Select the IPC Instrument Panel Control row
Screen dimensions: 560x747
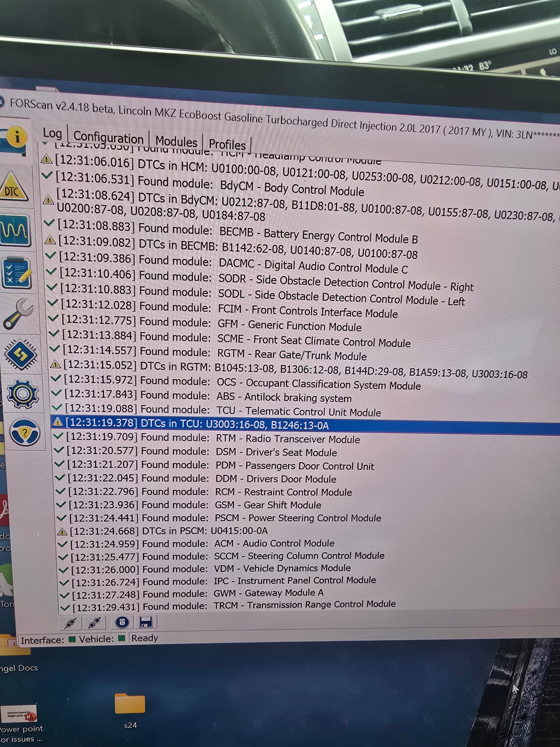click(x=218, y=582)
